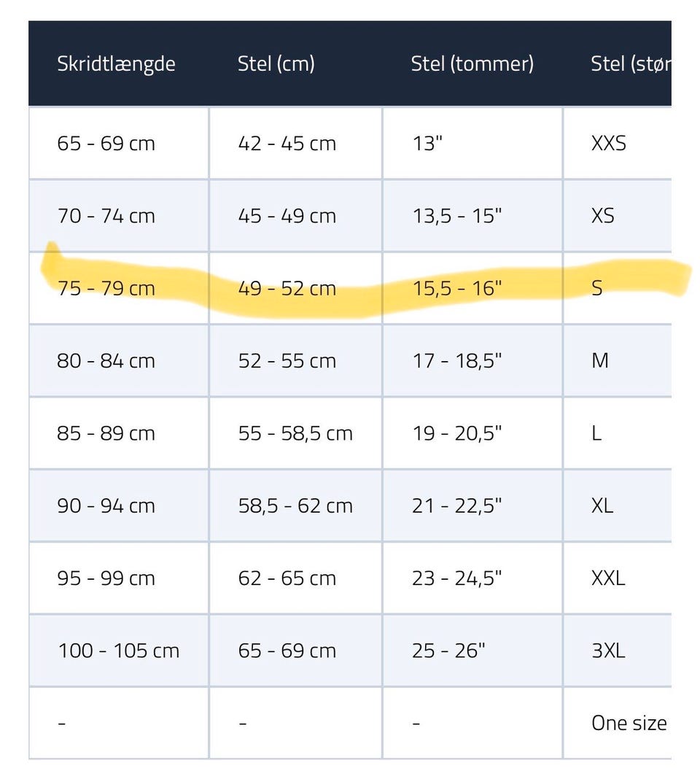Select the highlighted S size cell
Screen dimensions: 700x771
(597, 288)
